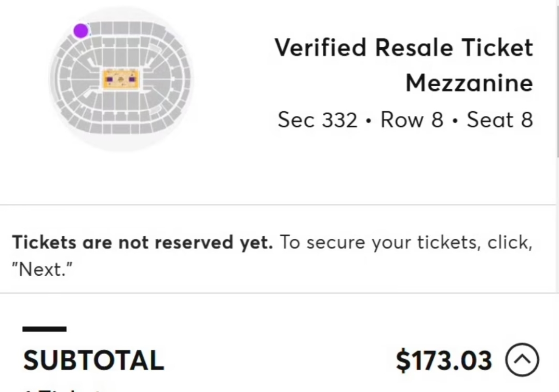559x392 pixels.
Task: Click the bold "Tickets are not reserved yet." notice
Action: coord(142,242)
